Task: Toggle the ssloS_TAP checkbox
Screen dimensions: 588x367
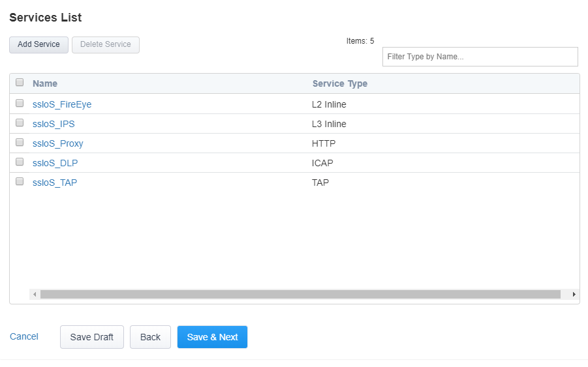Action: pyautogui.click(x=20, y=181)
